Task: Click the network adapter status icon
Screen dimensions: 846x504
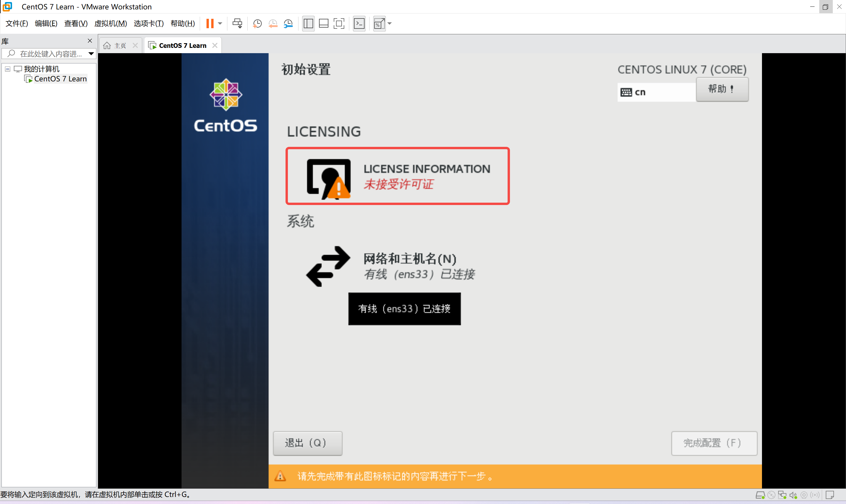Action: pos(782,495)
